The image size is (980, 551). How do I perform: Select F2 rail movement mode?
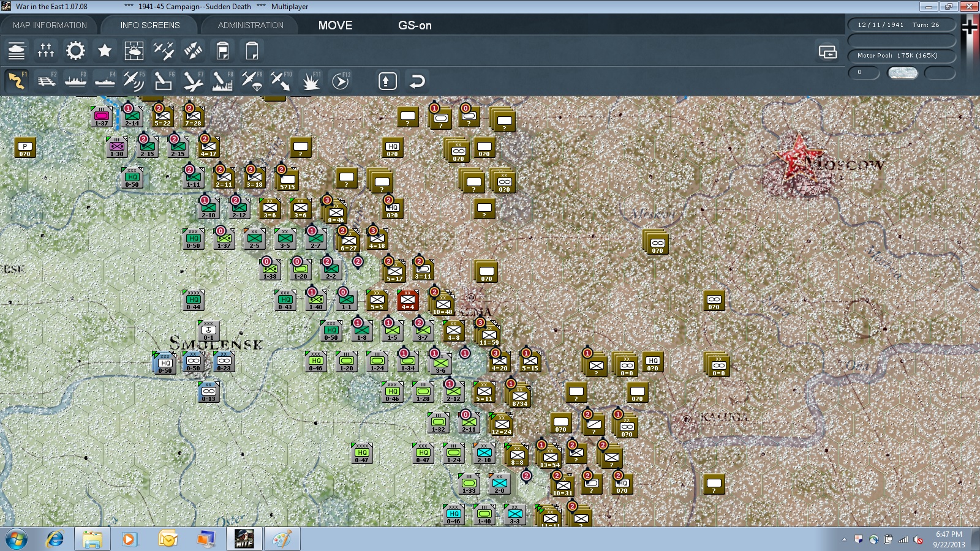[x=46, y=81]
